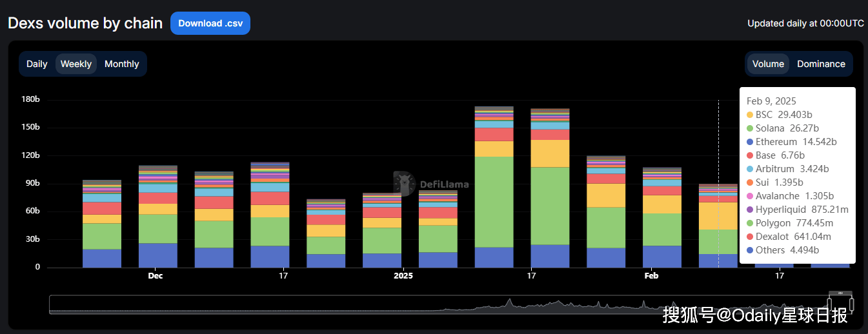
Task: Click the Avalanche pink dot in tooltip
Action: [x=750, y=196]
